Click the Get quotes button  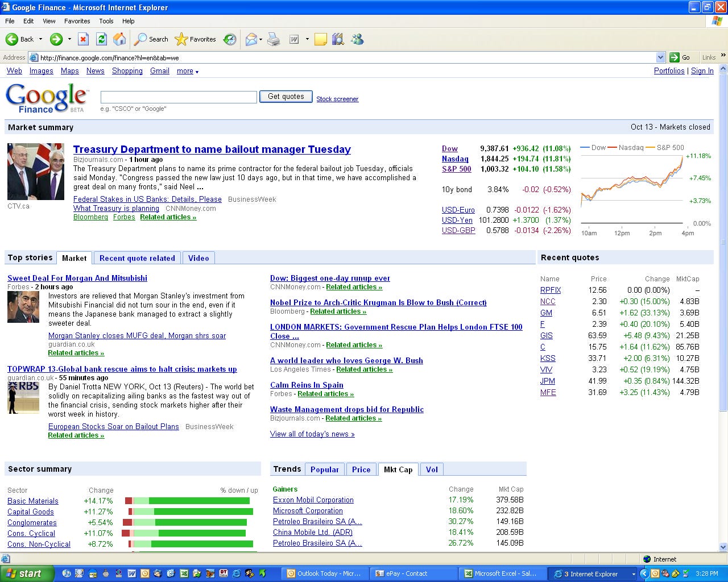click(x=286, y=97)
